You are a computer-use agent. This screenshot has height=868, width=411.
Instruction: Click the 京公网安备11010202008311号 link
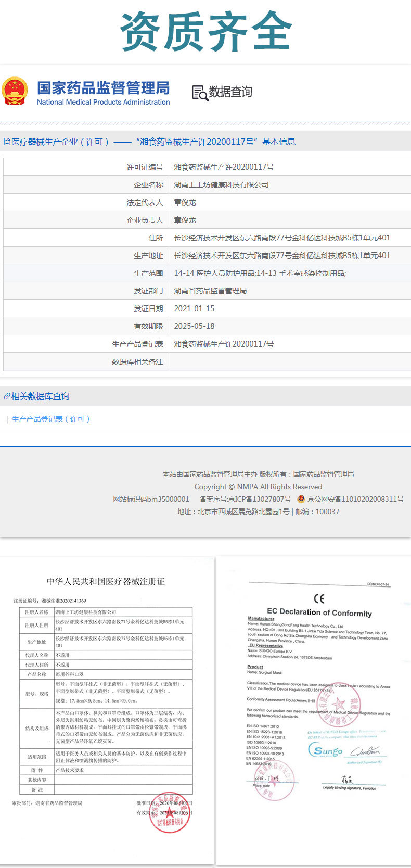355,499
